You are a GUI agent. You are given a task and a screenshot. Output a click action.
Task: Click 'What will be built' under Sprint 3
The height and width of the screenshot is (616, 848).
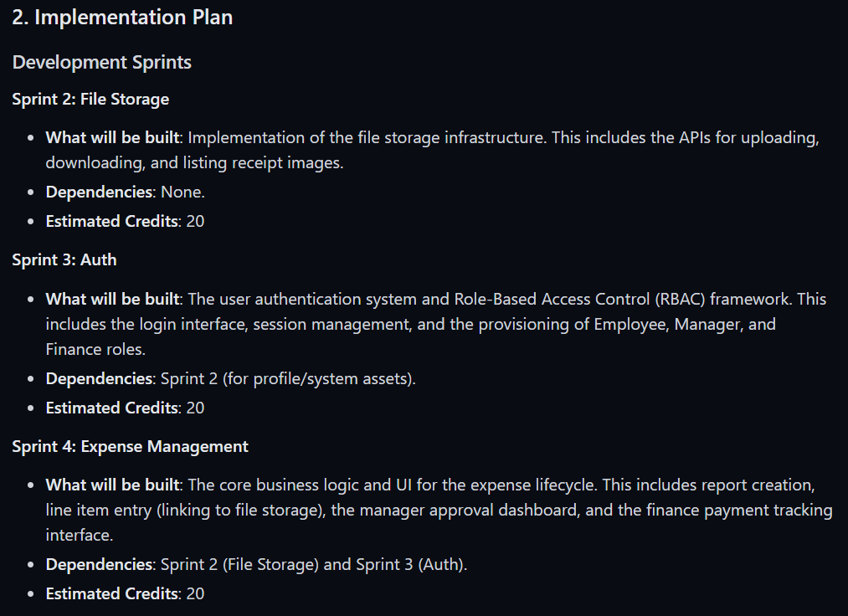(x=112, y=299)
